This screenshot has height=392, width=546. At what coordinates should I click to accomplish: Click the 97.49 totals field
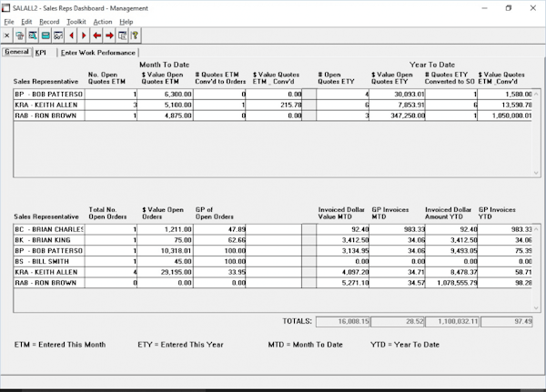[507, 322]
